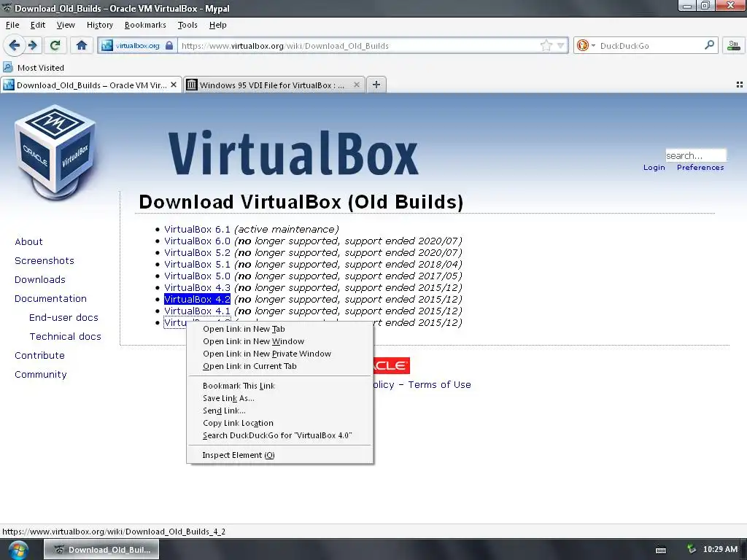Open the highlighted VirtualBox 4.2 link

tap(197, 300)
